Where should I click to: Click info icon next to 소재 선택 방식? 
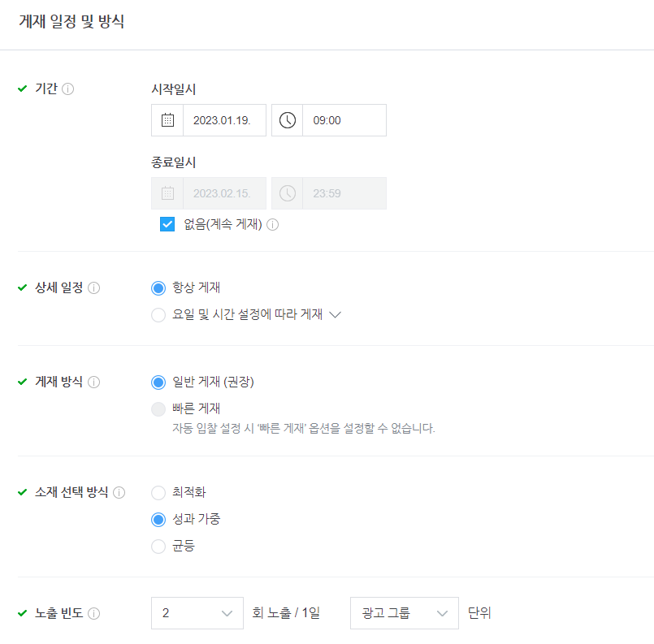pyautogui.click(x=119, y=492)
